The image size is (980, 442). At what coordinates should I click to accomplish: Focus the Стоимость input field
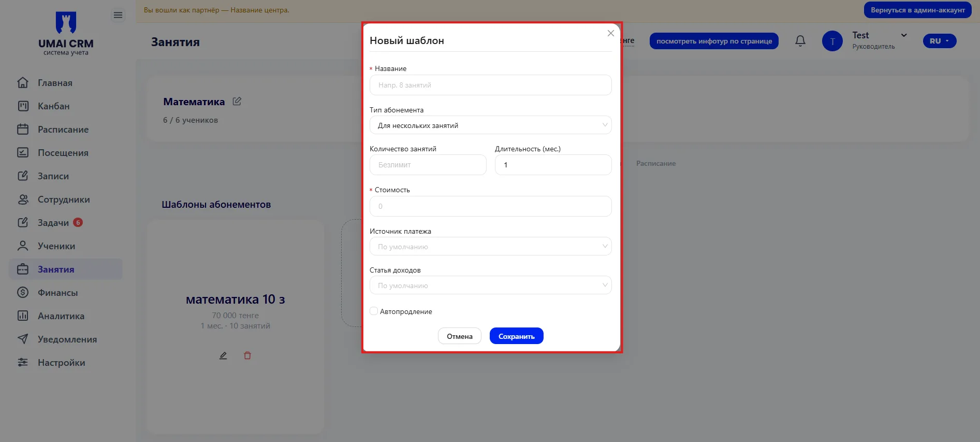[x=491, y=206]
